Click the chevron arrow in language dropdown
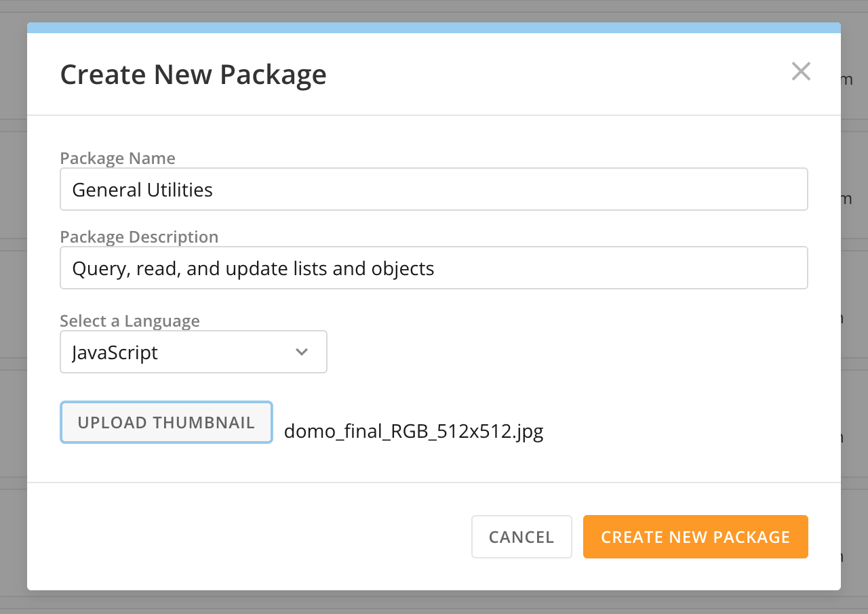The height and width of the screenshot is (614, 868). 302,352
